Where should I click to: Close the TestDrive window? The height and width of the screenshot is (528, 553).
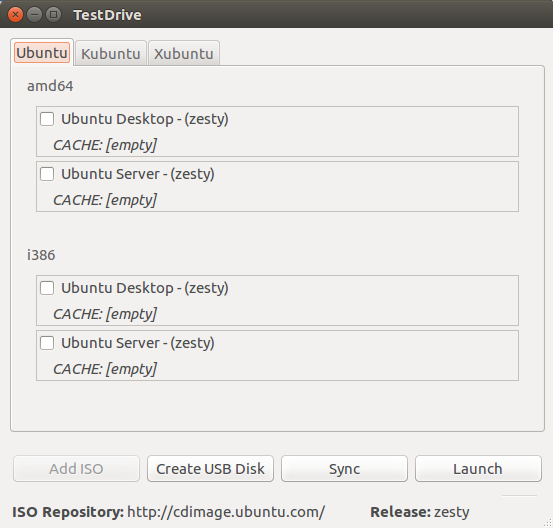coord(15,15)
